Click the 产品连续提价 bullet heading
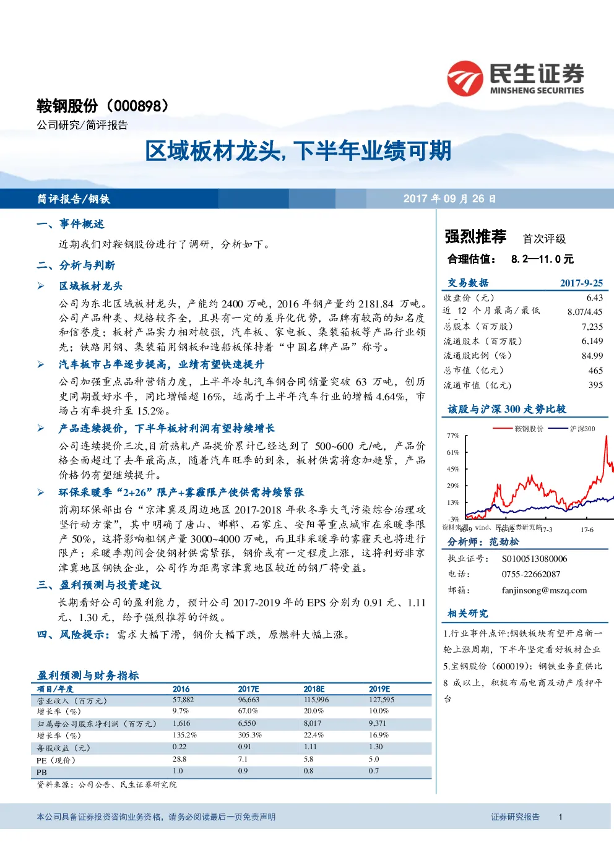Viewport: 614px width, 868px height. (167, 428)
